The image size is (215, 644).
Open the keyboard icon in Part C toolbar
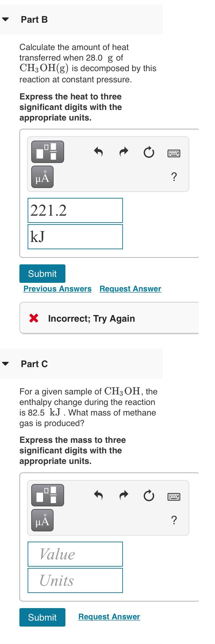(174, 496)
